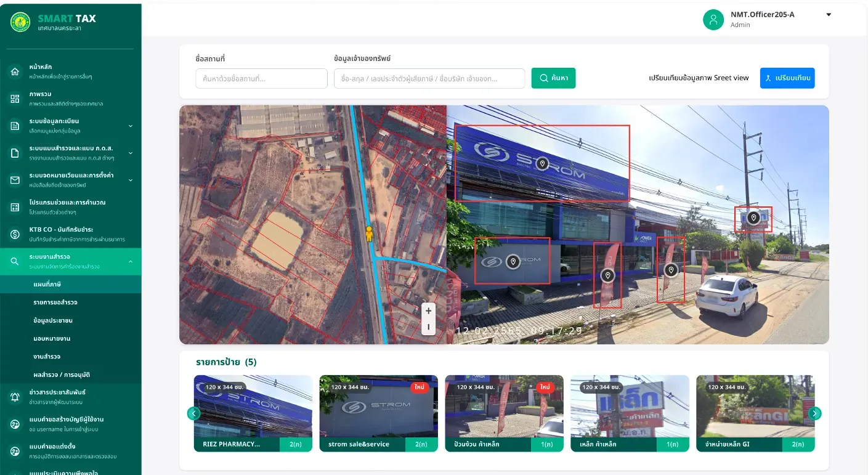The width and height of the screenshot is (868, 475).
Task: Expand the ระบบจดหมายเวียนและการตั้งค่า chevron
Action: click(131, 180)
